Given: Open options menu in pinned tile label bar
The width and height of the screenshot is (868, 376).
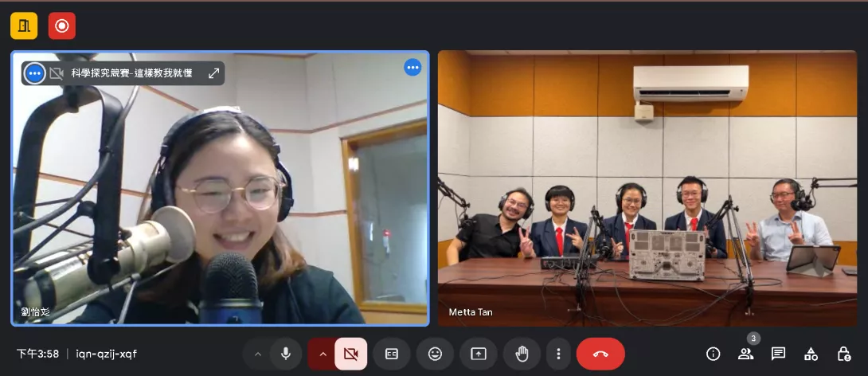Looking at the screenshot, I should 35,73.
